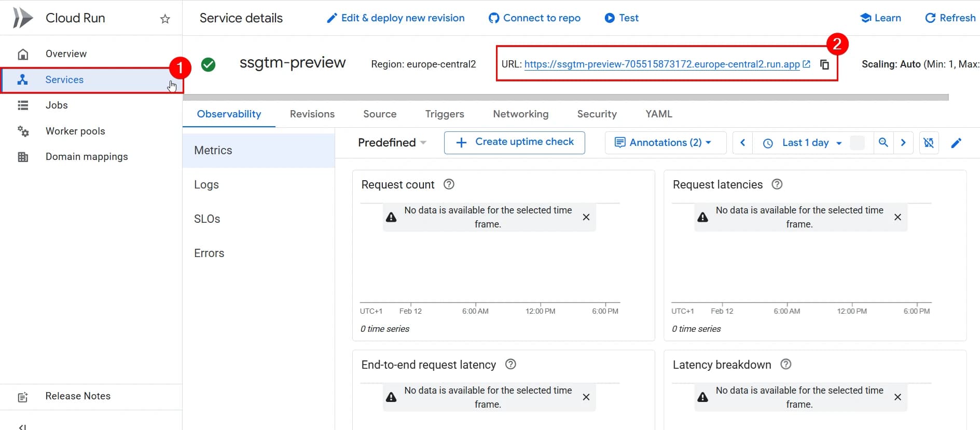
Task: Open the Networking tab
Action: coord(521,114)
